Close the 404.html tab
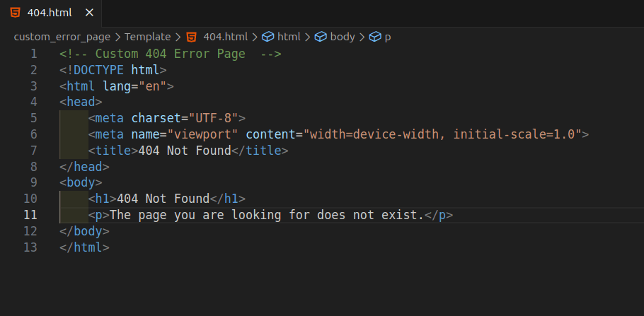This screenshot has height=316, width=644. 89,13
